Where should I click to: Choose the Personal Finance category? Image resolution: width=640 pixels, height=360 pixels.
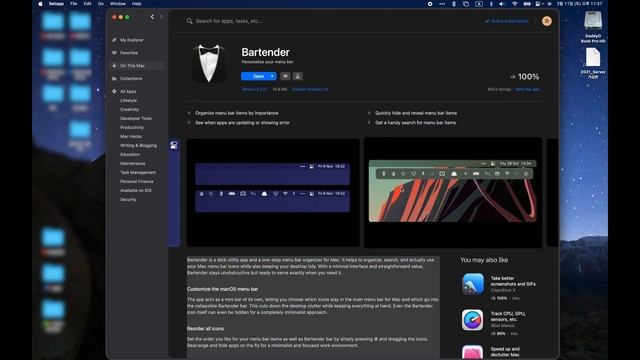[x=137, y=181]
